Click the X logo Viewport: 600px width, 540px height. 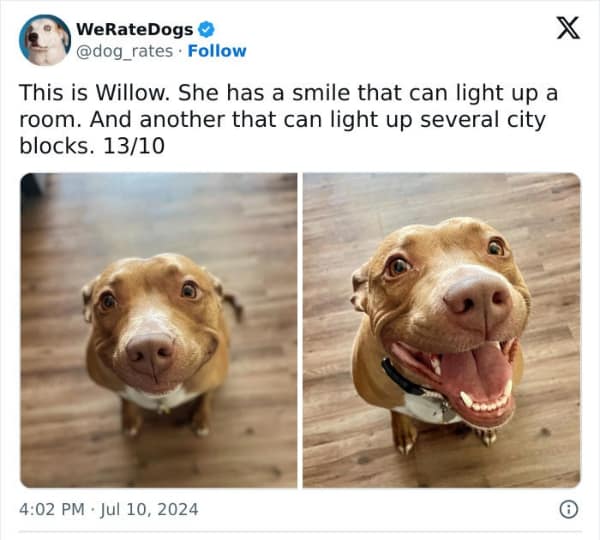(x=568, y=28)
